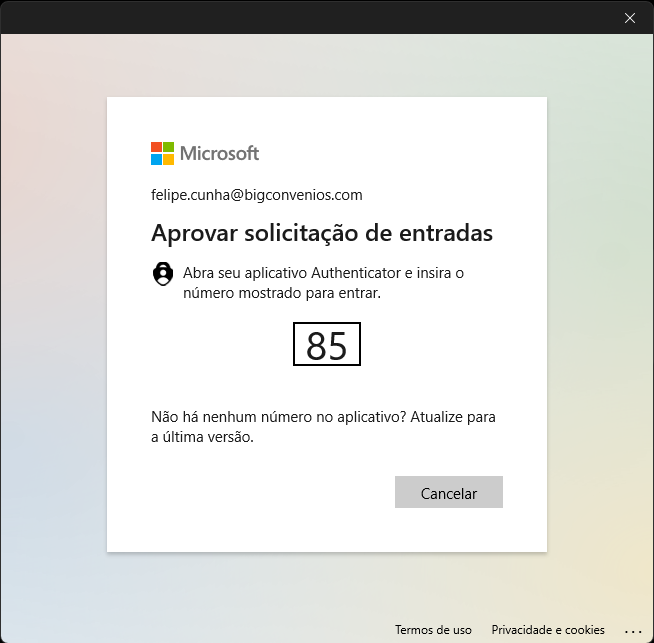
Task: Open the Termos de uso link
Action: click(x=433, y=630)
